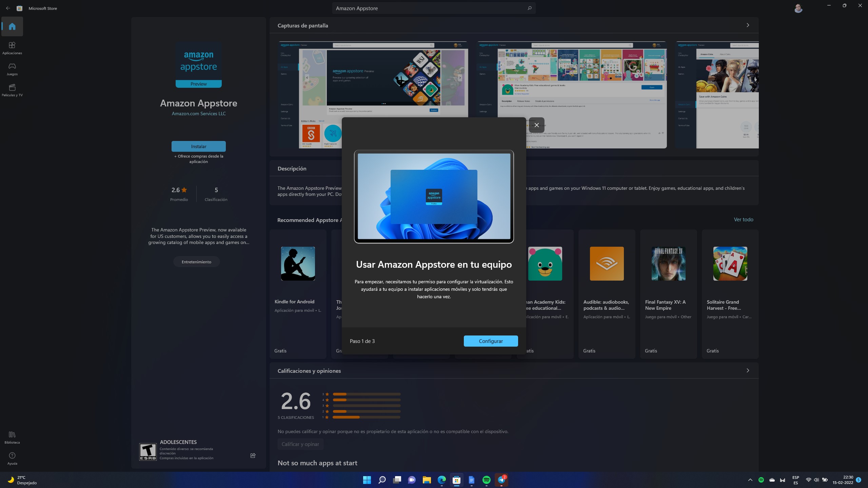The width and height of the screenshot is (868, 488).
Task: Click the Amazon Appstore search field
Action: pos(427,8)
